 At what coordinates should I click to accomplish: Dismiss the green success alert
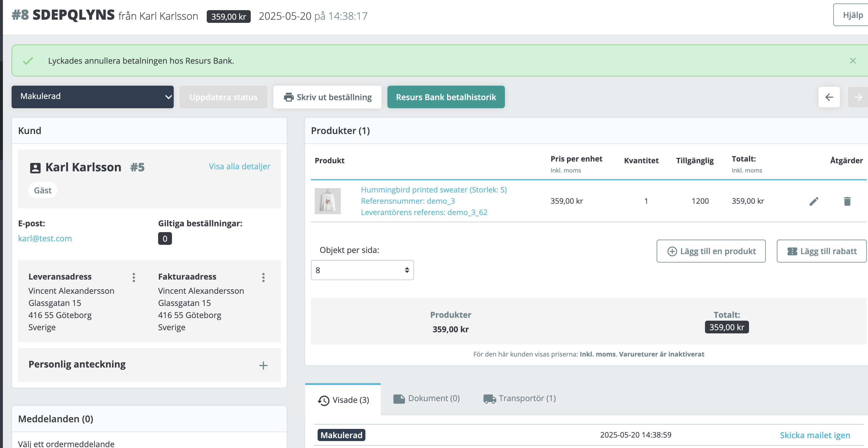(x=852, y=61)
